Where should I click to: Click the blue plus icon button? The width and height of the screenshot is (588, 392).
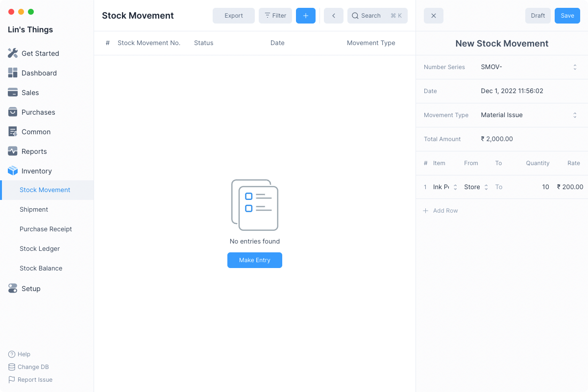tap(306, 16)
